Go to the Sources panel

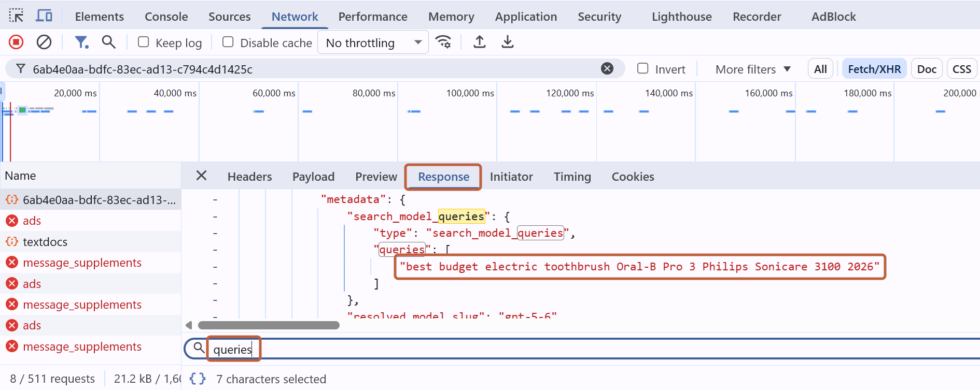[230, 17]
